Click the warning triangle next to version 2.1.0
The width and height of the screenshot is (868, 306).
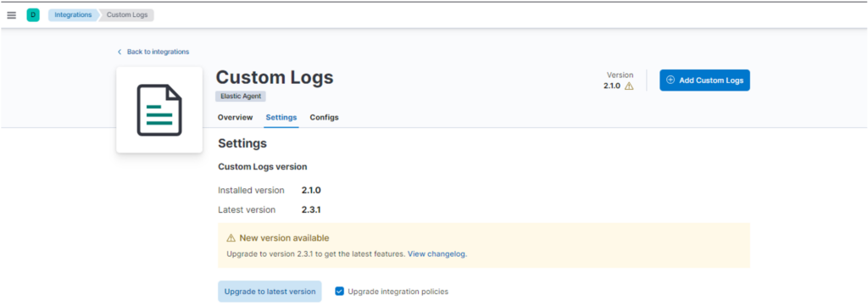pos(629,86)
